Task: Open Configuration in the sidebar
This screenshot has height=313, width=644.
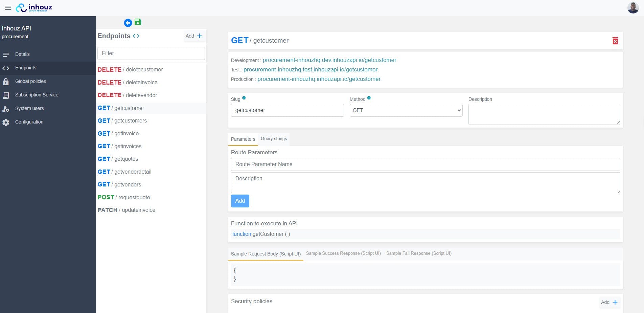Action: [29, 122]
